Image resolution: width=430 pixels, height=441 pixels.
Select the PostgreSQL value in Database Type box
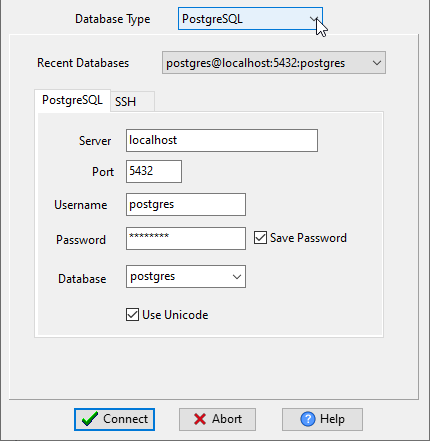212,19
